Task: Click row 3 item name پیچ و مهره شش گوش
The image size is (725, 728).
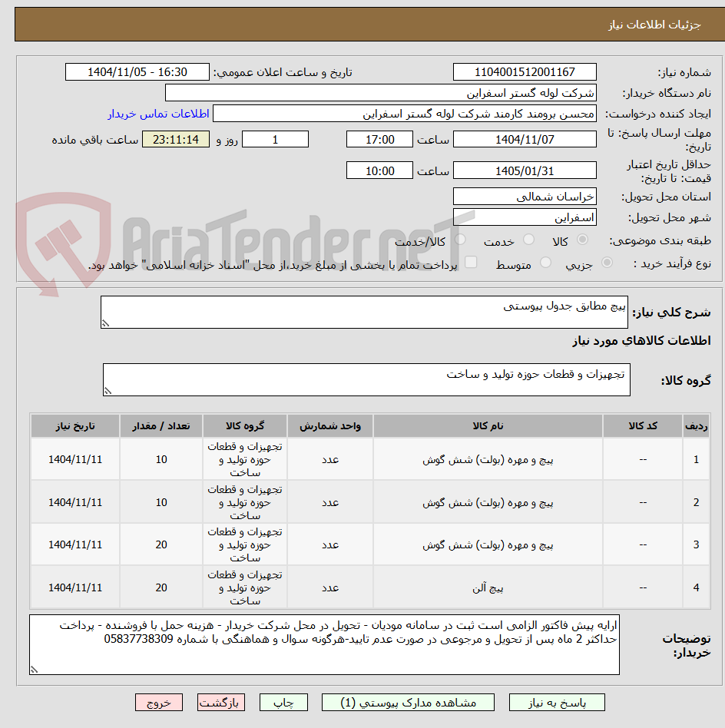Action: coord(488,545)
